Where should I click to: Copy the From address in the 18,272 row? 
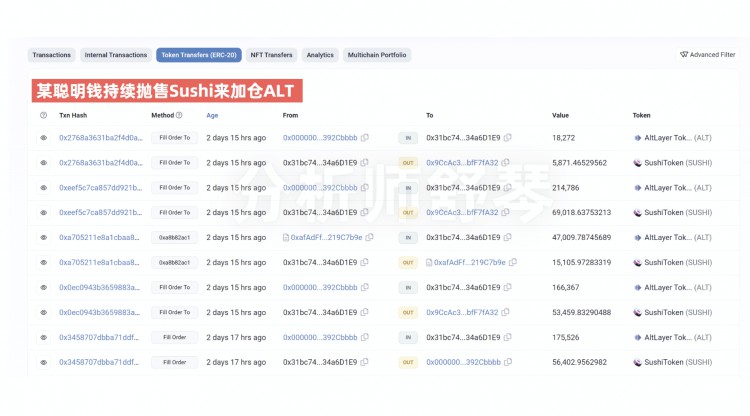[365, 138]
